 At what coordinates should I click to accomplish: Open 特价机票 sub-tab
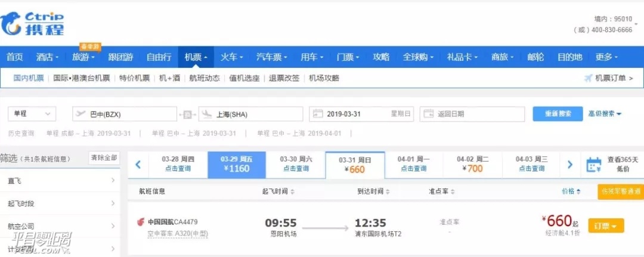[135, 78]
